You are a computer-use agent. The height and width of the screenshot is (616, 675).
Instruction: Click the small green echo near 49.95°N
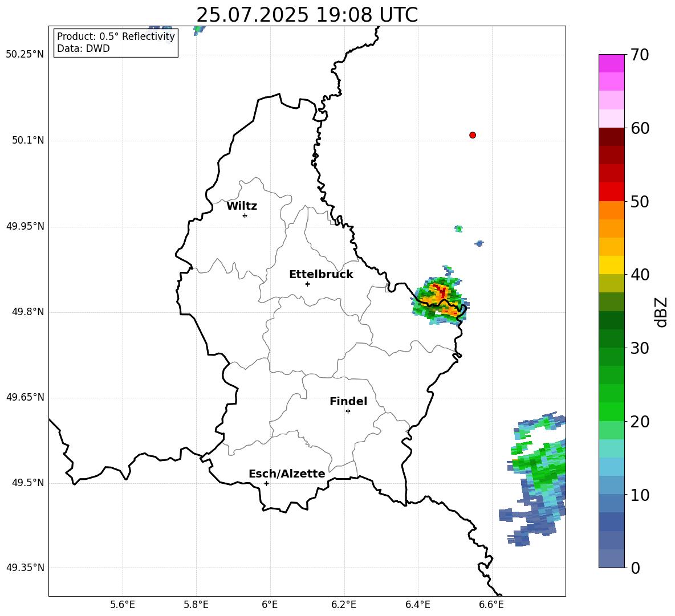459,229
